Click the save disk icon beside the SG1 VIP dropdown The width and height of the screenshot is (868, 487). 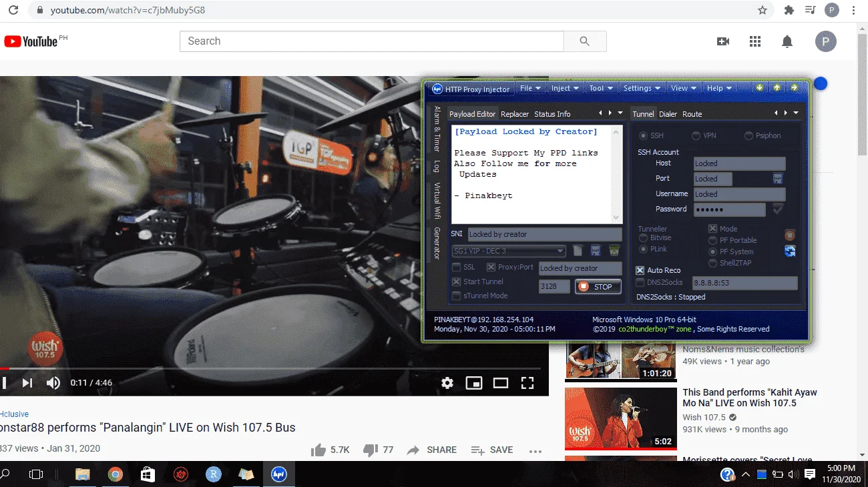[596, 251]
